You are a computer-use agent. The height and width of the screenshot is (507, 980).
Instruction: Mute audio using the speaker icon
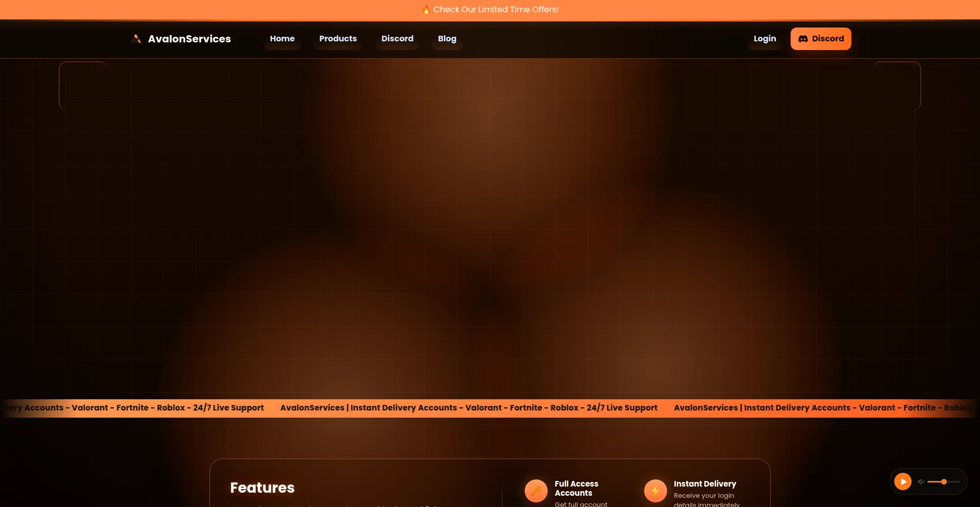tap(921, 481)
